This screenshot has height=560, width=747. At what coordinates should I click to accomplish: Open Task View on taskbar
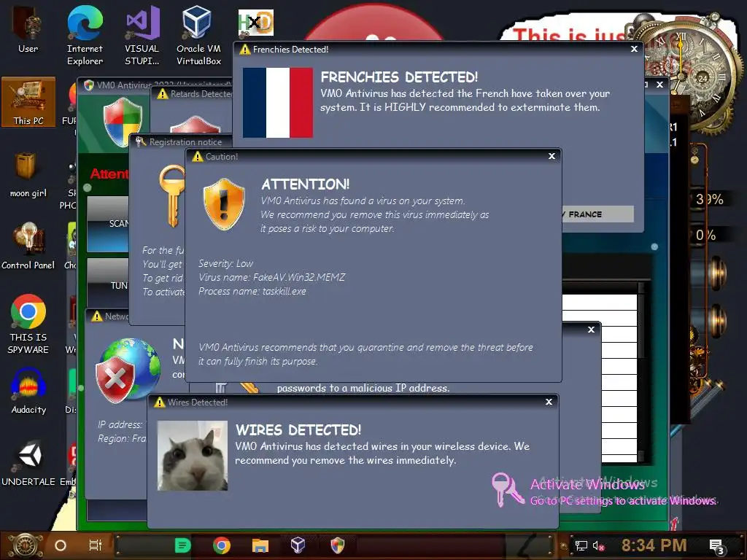pyautogui.click(x=96, y=545)
